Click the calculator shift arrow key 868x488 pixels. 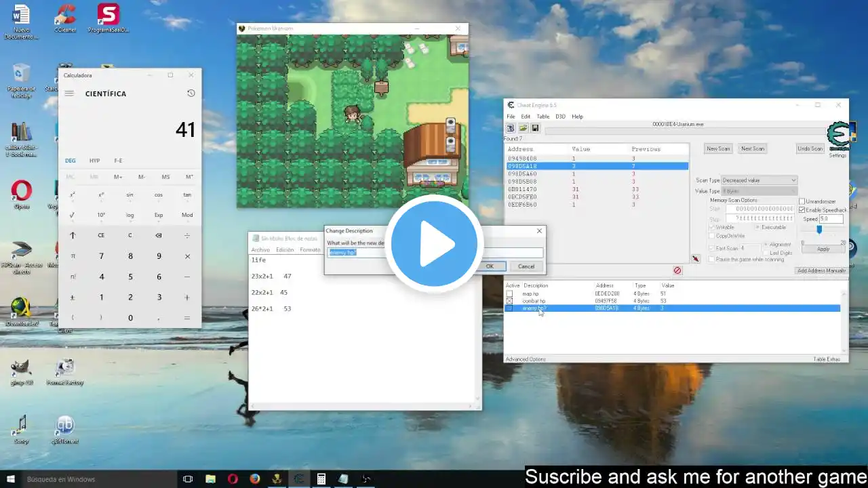pyautogui.click(x=73, y=235)
